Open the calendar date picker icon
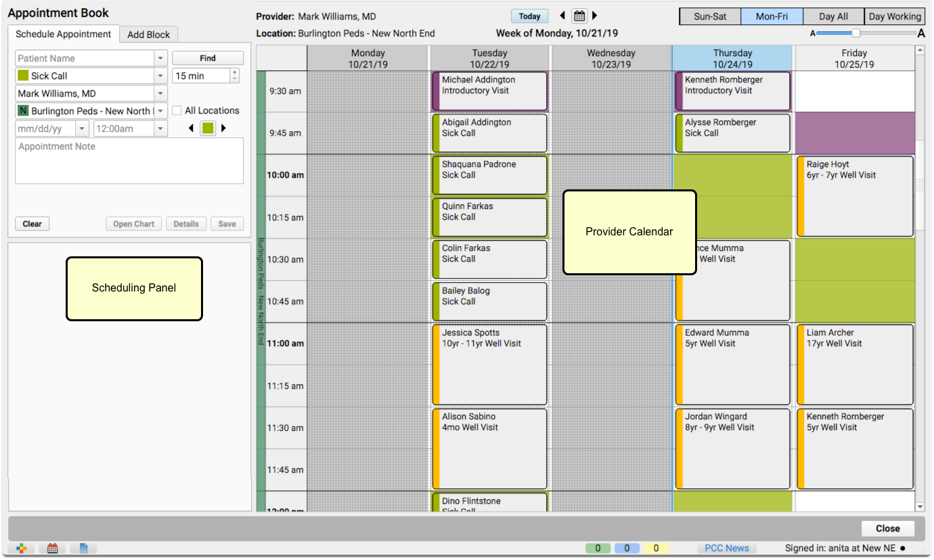Screen dimensions: 934x560 pos(579,16)
